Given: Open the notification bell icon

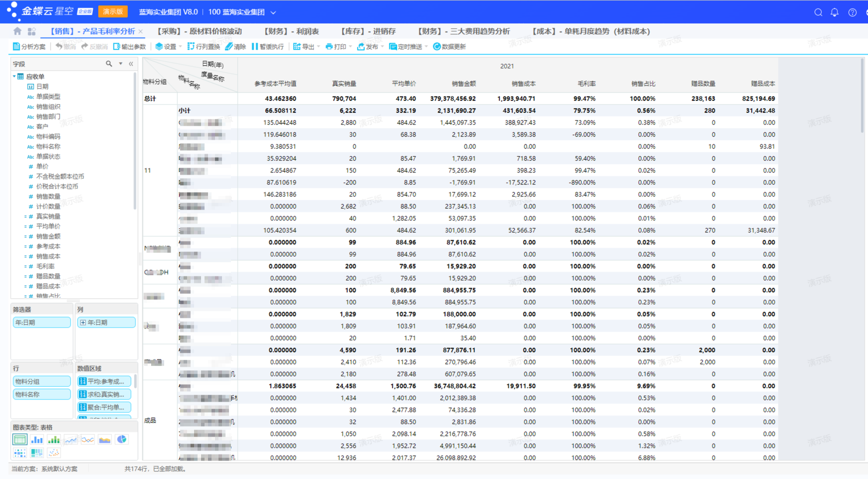Looking at the screenshot, I should pos(835,12).
